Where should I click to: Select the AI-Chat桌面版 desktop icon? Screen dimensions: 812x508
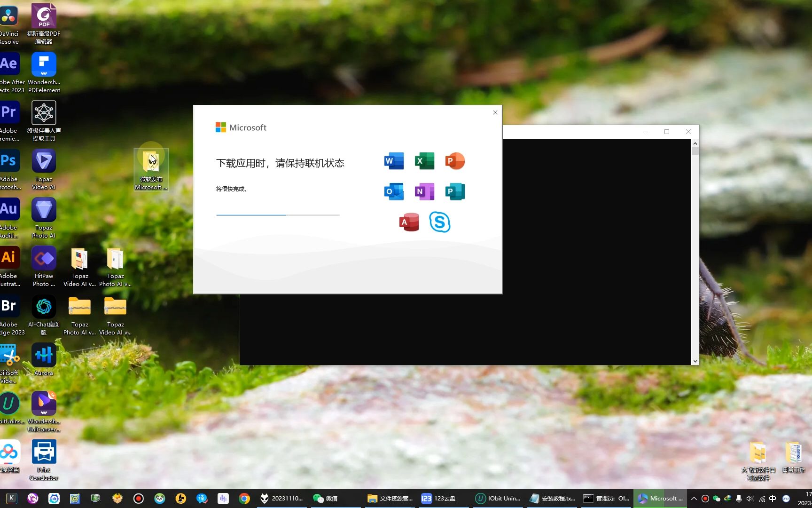click(x=44, y=315)
